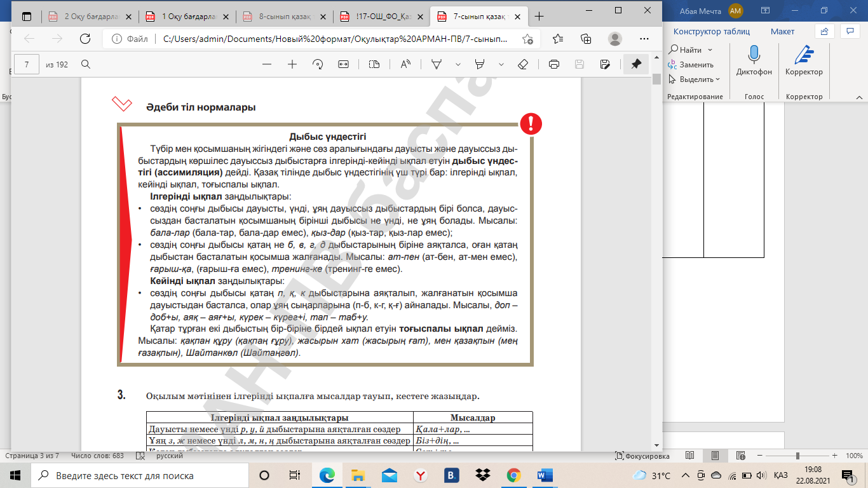Print the PDF document
Screen dimensions: 868x488
[x=553, y=64]
